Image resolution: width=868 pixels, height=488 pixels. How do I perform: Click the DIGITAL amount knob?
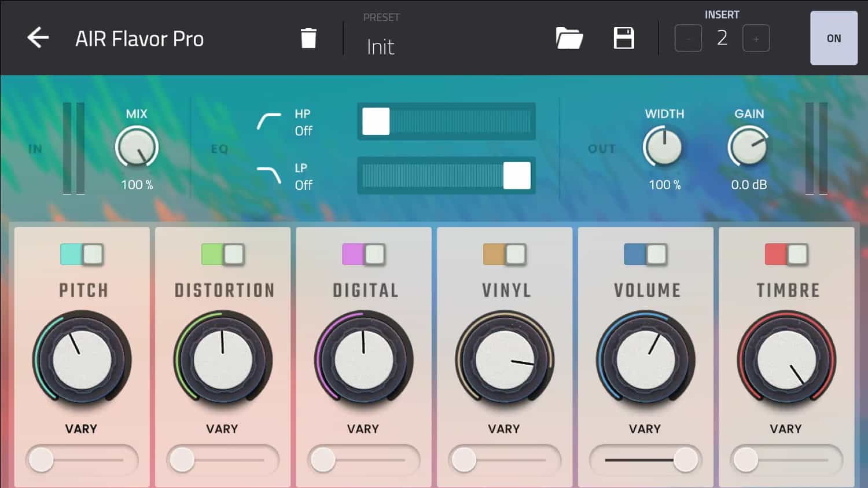364,359
